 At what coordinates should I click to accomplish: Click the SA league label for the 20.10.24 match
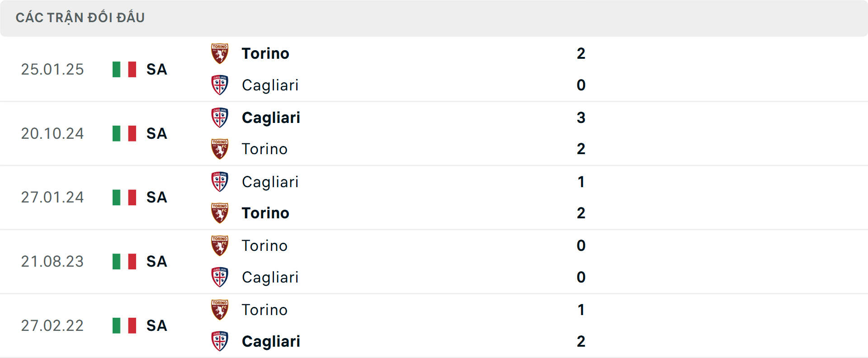point(156,133)
